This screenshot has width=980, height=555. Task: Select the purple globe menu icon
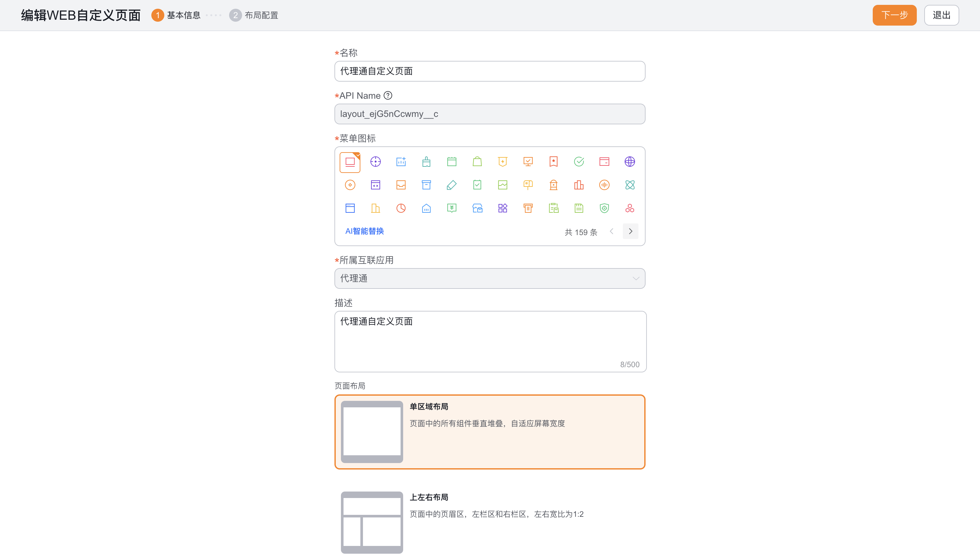pyautogui.click(x=629, y=162)
